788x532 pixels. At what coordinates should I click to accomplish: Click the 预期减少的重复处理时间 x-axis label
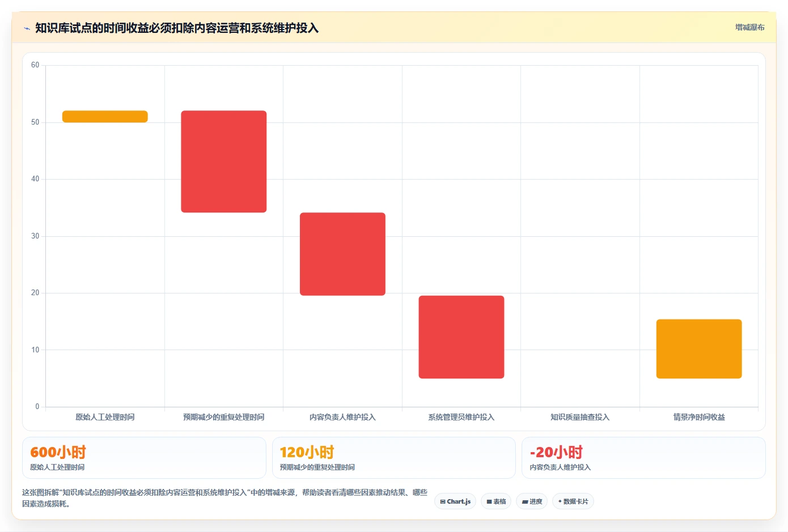[x=223, y=417]
